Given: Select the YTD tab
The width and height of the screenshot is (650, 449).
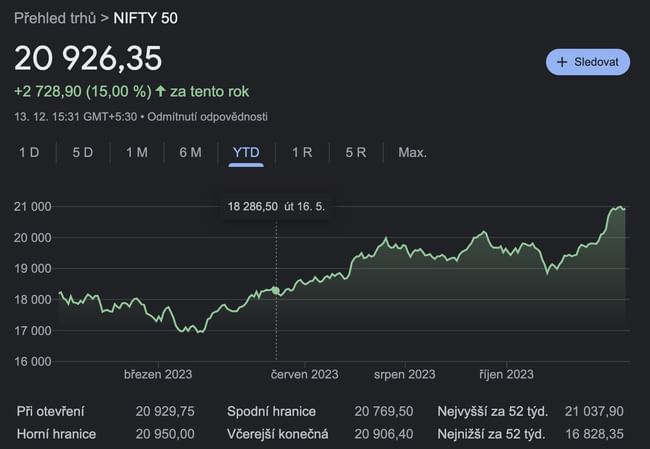Looking at the screenshot, I should (x=246, y=152).
